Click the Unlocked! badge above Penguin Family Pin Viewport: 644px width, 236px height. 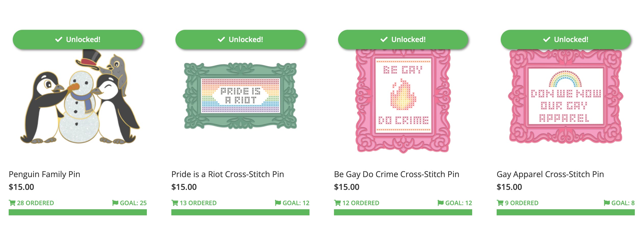click(78, 40)
